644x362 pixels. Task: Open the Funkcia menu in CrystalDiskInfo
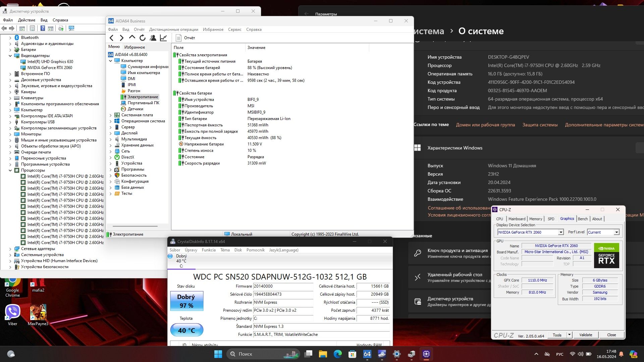click(x=209, y=250)
